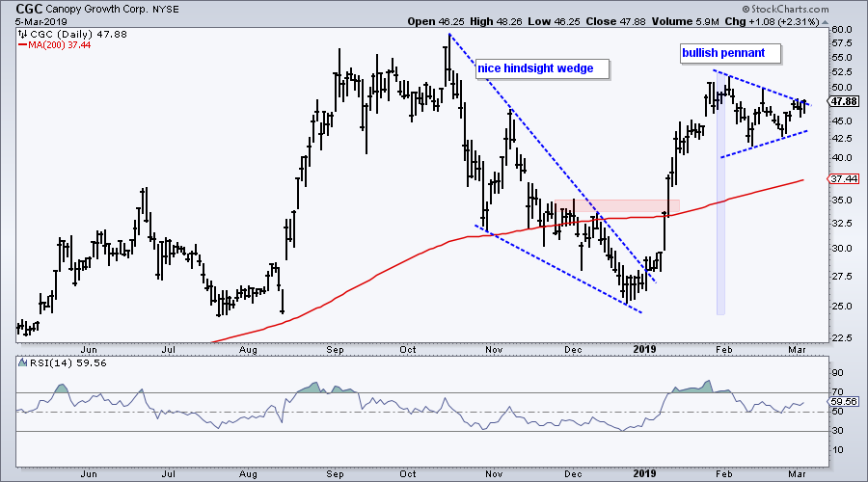The width and height of the screenshot is (868, 482).
Task: Click the 60.0 price axis label
Action: (x=841, y=29)
